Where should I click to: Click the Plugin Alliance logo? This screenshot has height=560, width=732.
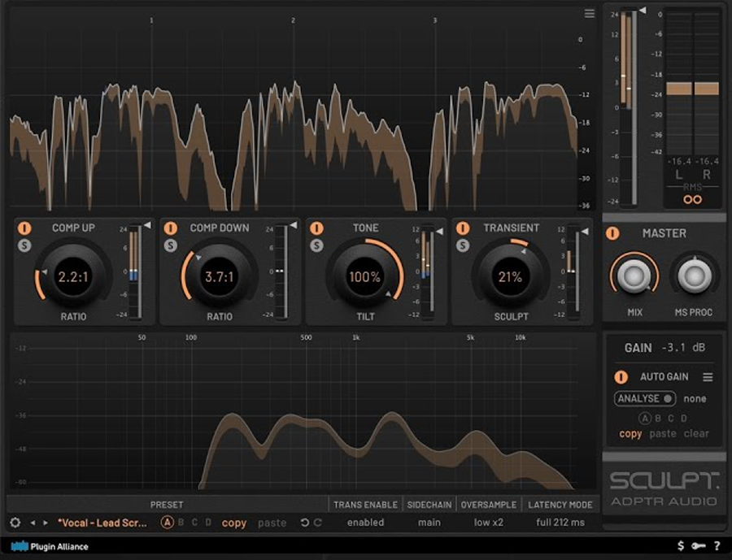[x=50, y=546]
